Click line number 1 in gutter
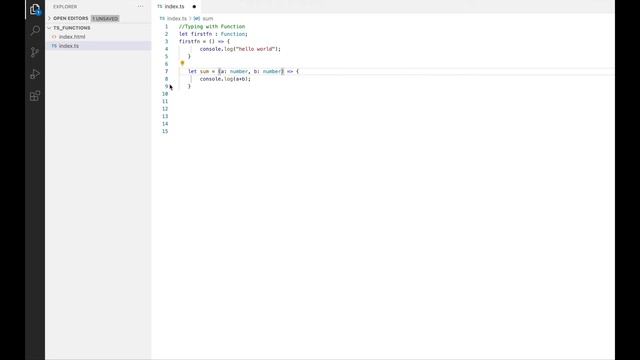640x360 pixels. (x=166, y=27)
